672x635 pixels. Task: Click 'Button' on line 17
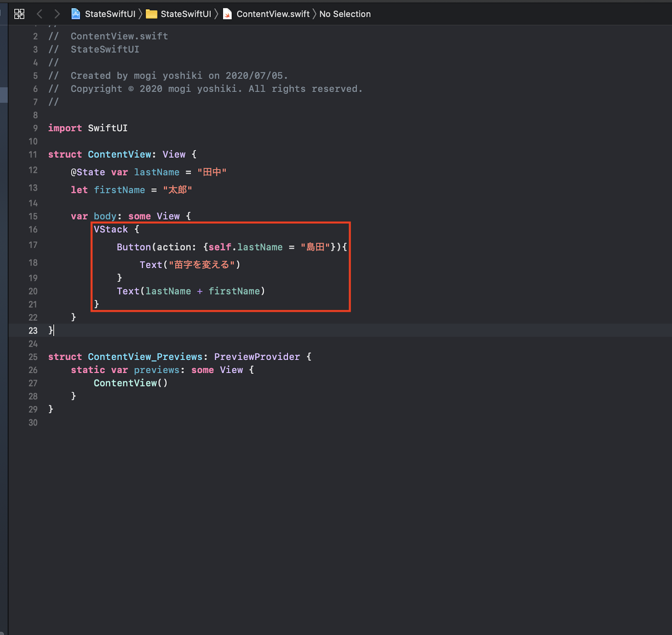134,247
